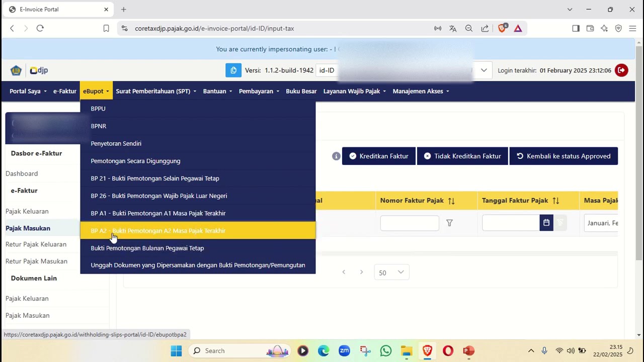Open the taxpayer selector dropdown arrow

tap(484, 70)
